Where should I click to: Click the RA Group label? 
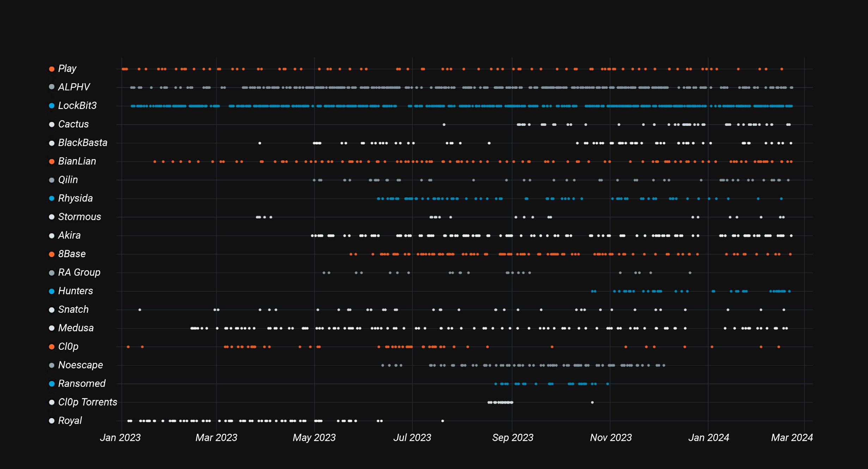pos(79,272)
